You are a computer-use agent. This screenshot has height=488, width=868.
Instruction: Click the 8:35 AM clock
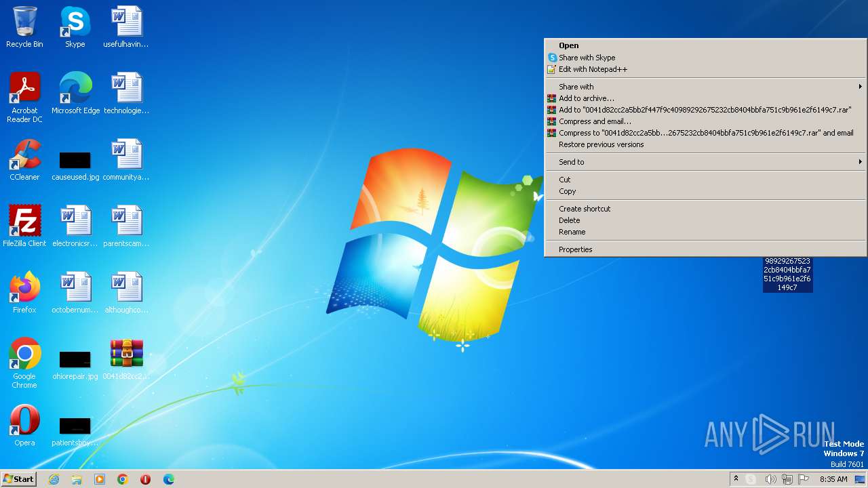click(x=833, y=479)
